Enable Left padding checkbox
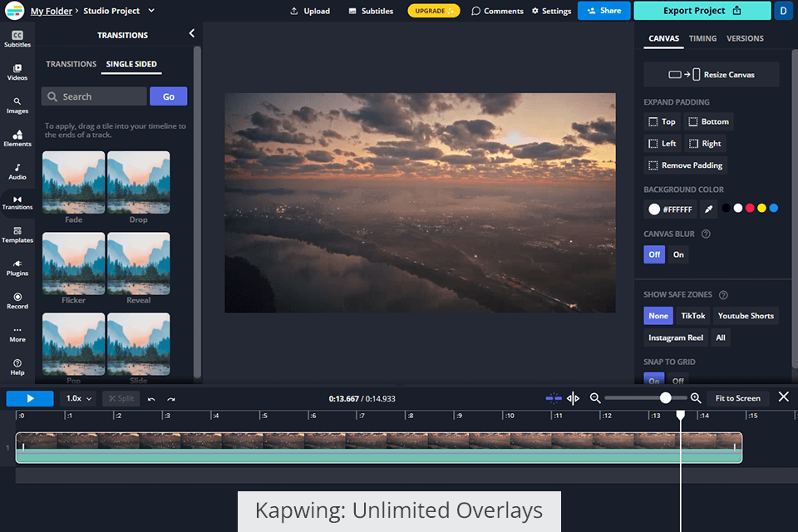 click(663, 144)
